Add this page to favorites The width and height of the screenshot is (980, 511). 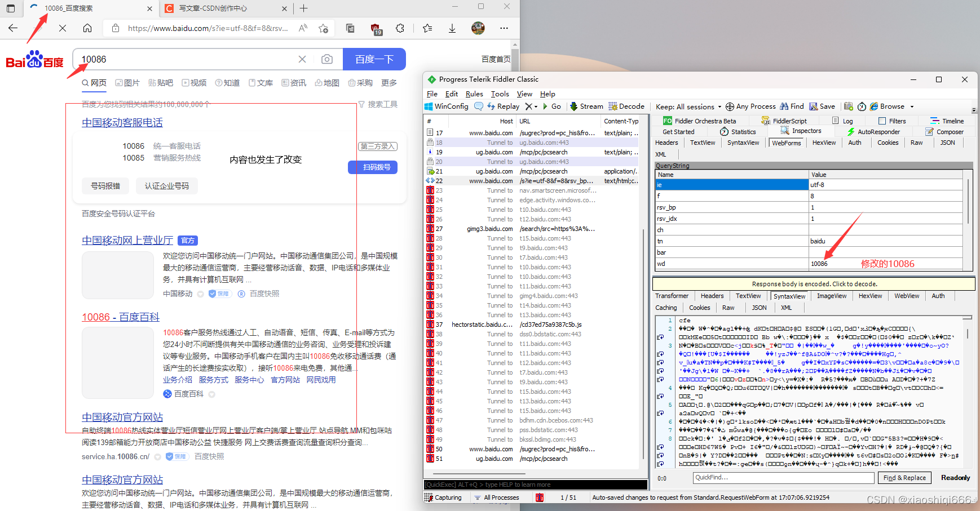click(x=324, y=28)
